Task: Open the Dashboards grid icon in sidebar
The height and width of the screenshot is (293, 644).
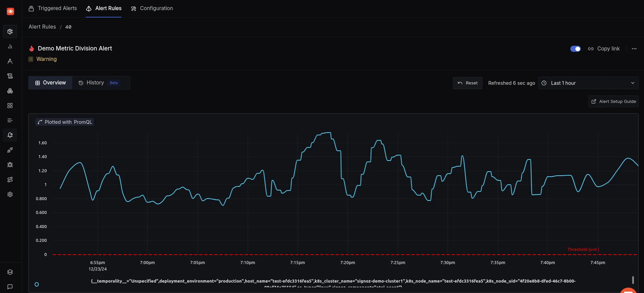Action: 10,106
